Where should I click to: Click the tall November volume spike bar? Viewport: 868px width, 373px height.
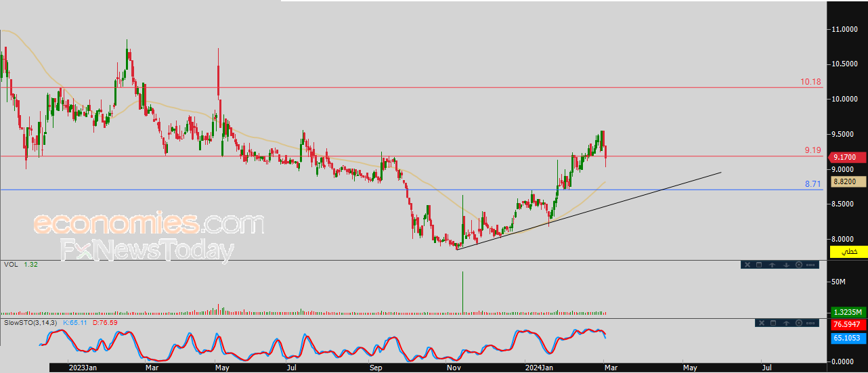pyautogui.click(x=463, y=292)
